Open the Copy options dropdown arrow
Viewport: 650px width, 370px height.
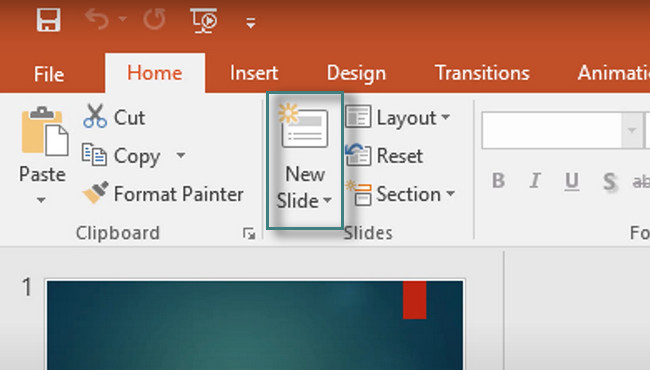[181, 155]
